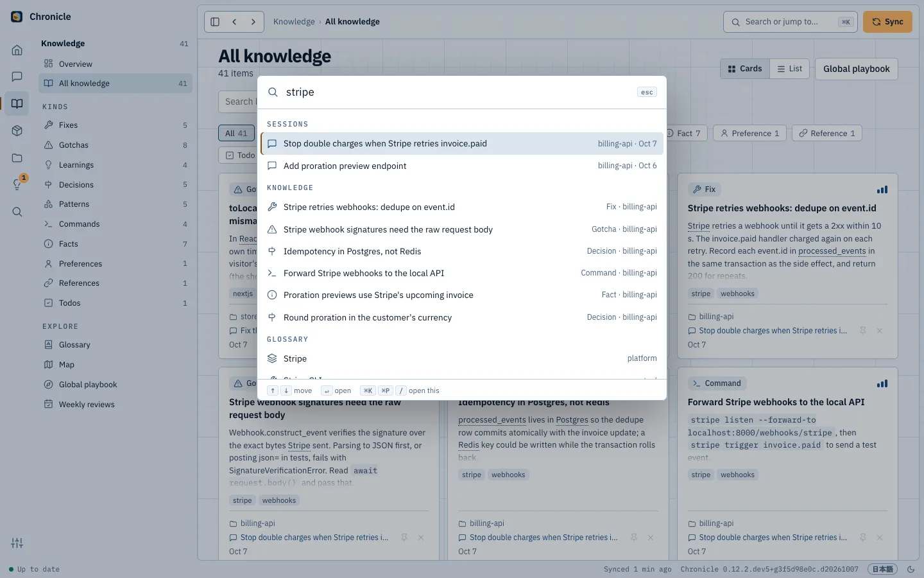Toggle the sidebar panel visibility
The image size is (924, 578).
click(x=216, y=22)
